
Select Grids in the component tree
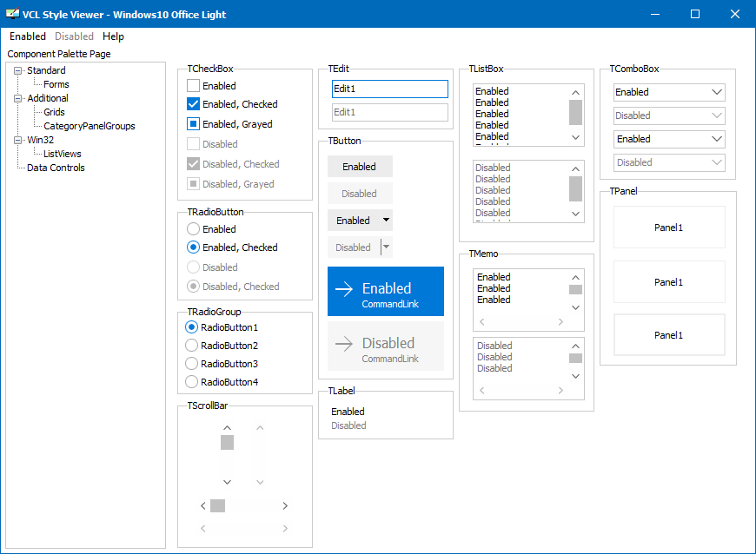coord(54,112)
